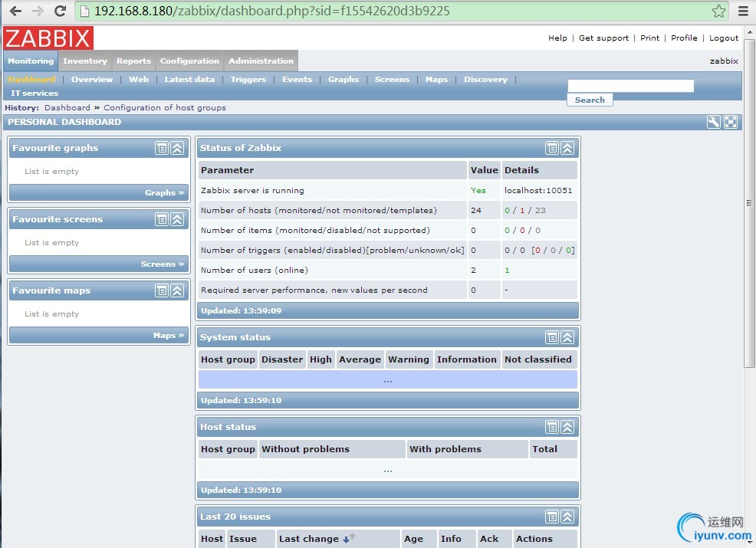Click the Number of users (online) row

388,270
